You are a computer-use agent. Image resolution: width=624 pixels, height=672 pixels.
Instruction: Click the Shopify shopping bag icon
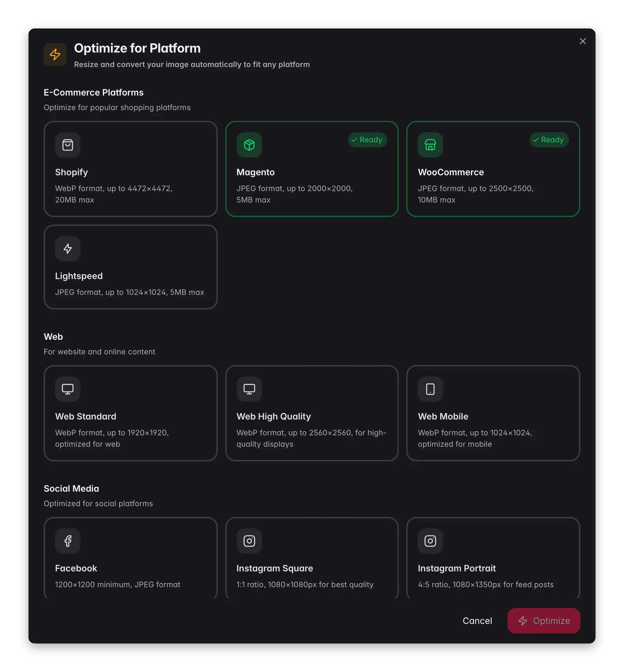[x=67, y=145]
